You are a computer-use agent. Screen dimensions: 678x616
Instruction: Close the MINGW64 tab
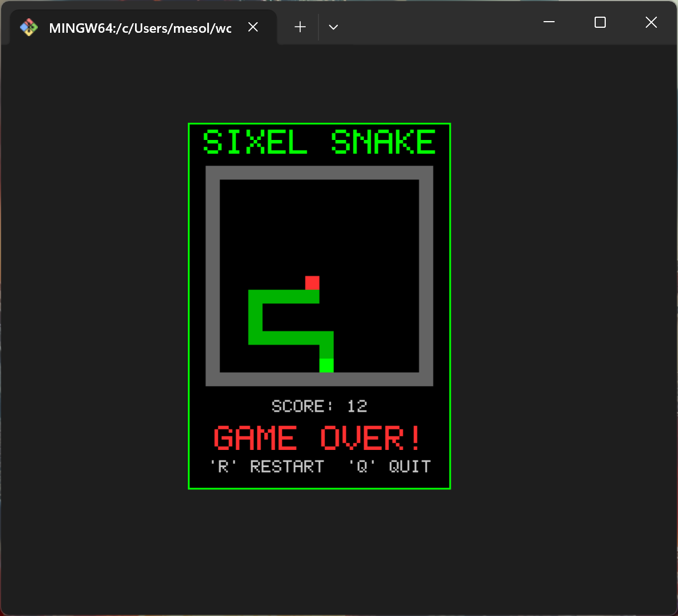(x=253, y=27)
